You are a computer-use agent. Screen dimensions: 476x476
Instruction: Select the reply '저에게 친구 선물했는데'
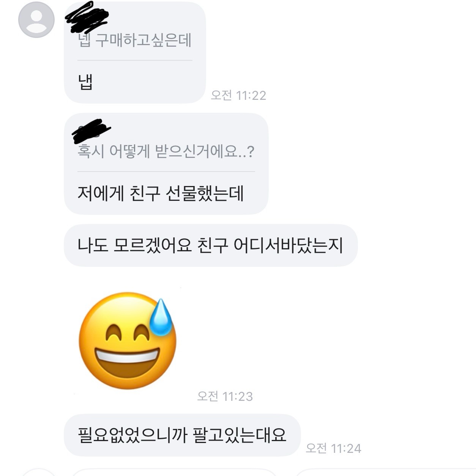160,193
